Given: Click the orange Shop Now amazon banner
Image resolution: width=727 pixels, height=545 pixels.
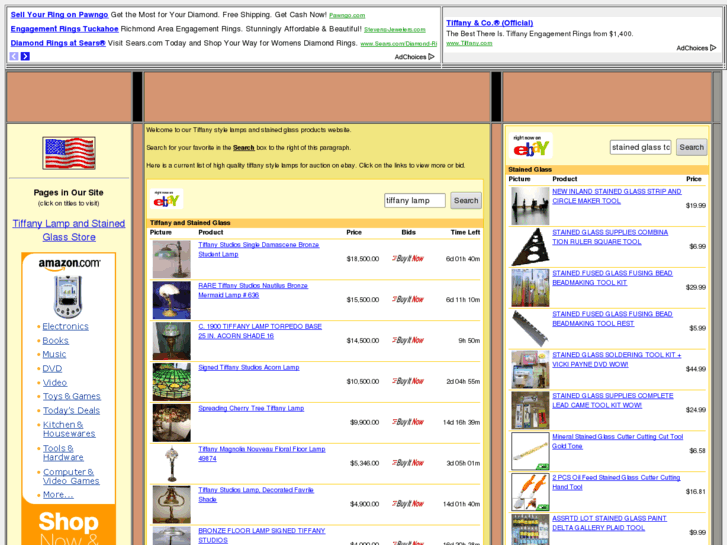Looking at the screenshot, I should tap(69, 526).
